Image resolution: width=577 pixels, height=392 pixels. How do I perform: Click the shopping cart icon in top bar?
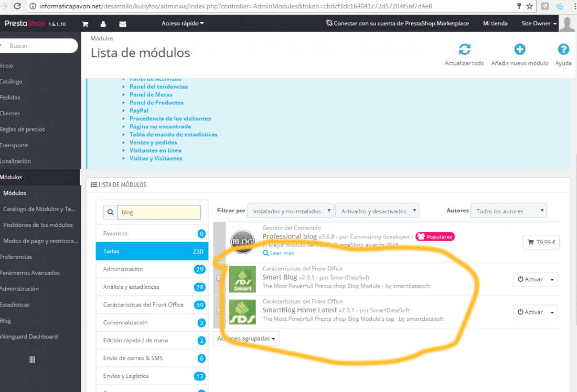coord(85,24)
